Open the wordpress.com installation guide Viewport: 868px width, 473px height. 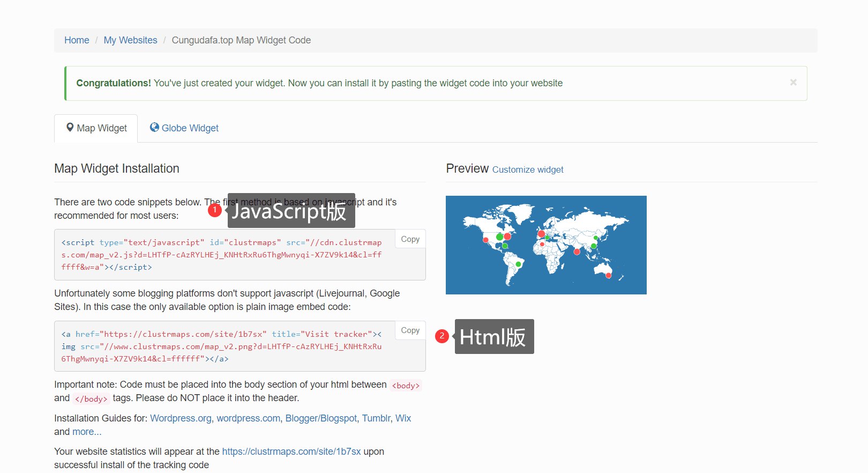pyautogui.click(x=248, y=418)
